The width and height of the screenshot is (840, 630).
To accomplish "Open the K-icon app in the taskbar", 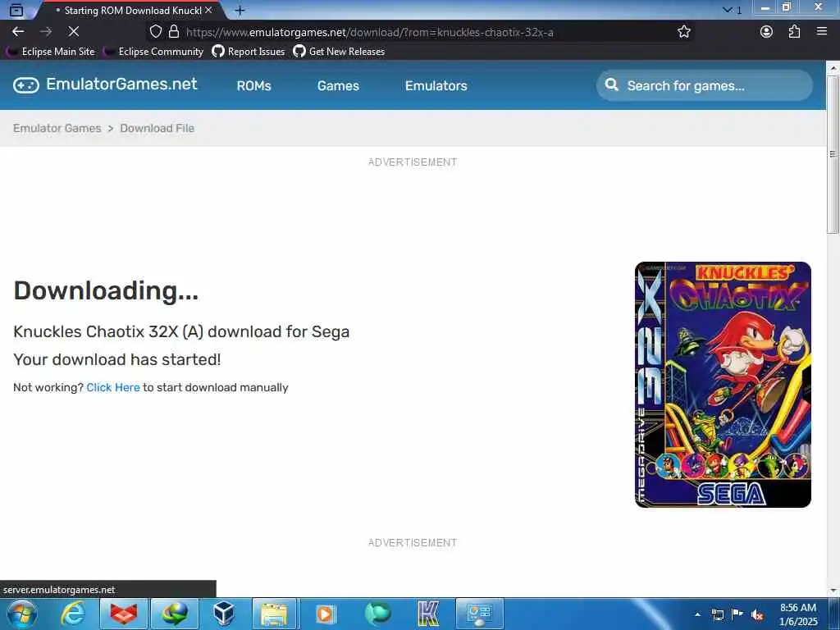I will [x=428, y=614].
